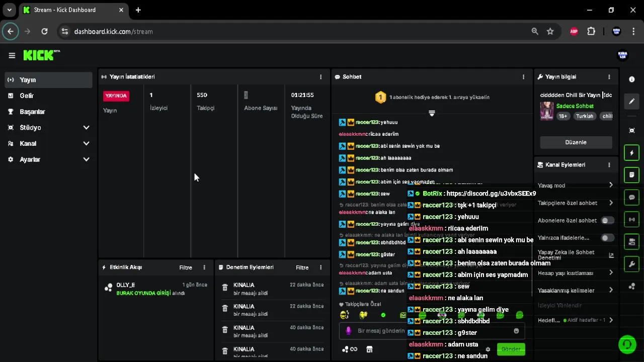Screen dimensions: 644x362
Task: Open the shop icon below the message box
Action: point(369,349)
